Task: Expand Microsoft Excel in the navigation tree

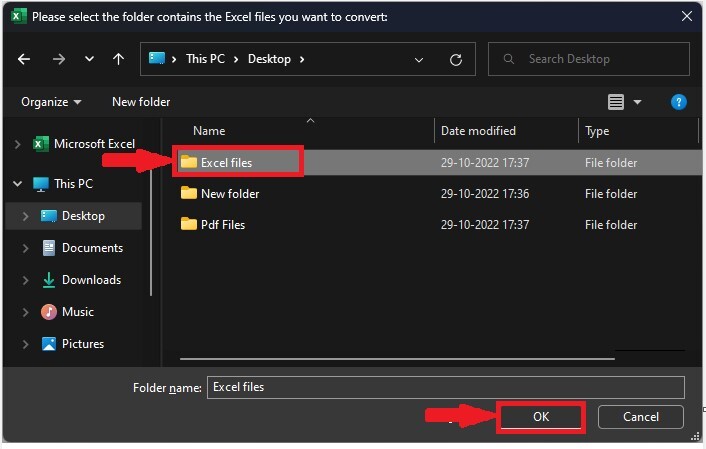Action: coord(17,144)
